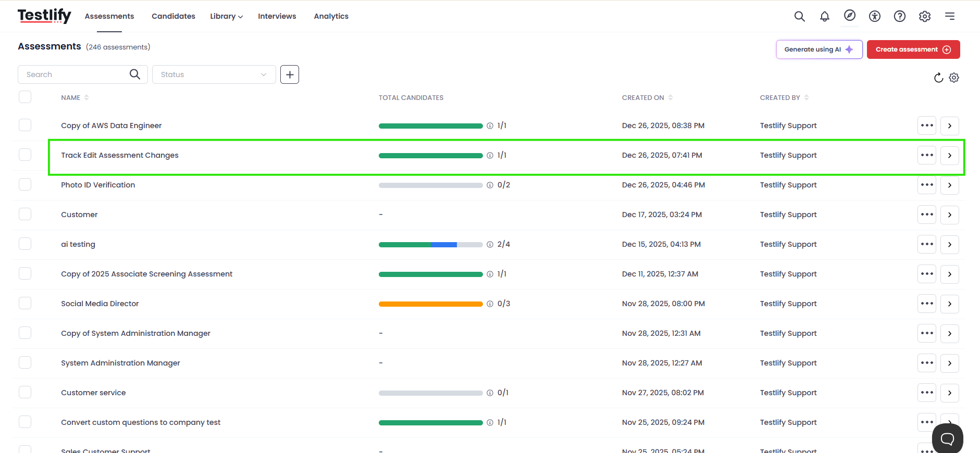
Task: Select the Photo ID Verification checkbox
Action: click(25, 185)
